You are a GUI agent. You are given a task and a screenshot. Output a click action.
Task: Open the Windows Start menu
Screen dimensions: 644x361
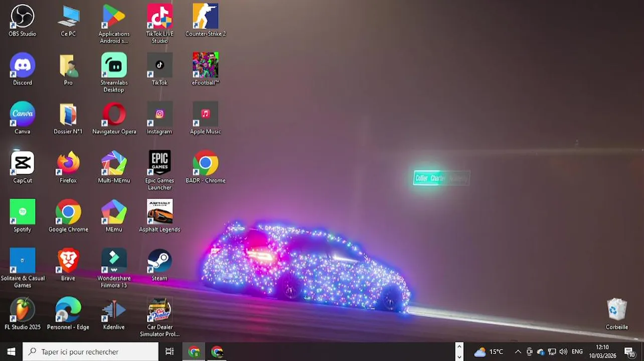click(x=11, y=351)
